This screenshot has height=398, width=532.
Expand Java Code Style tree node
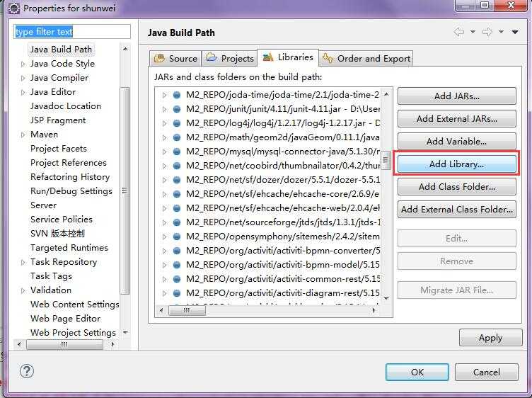click(x=23, y=64)
